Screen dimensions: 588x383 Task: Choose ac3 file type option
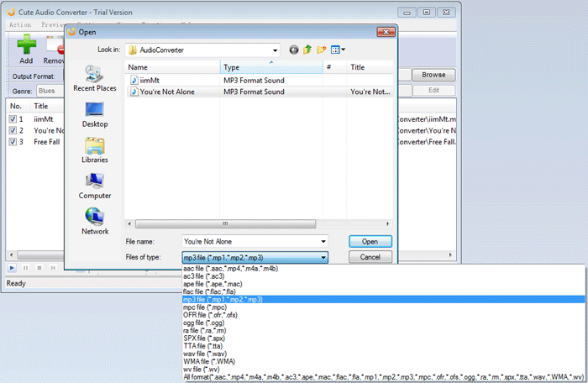pyautogui.click(x=383, y=276)
